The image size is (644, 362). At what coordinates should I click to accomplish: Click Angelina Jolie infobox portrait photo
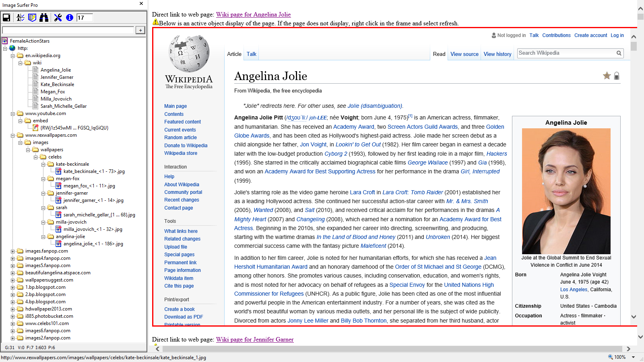(566, 191)
